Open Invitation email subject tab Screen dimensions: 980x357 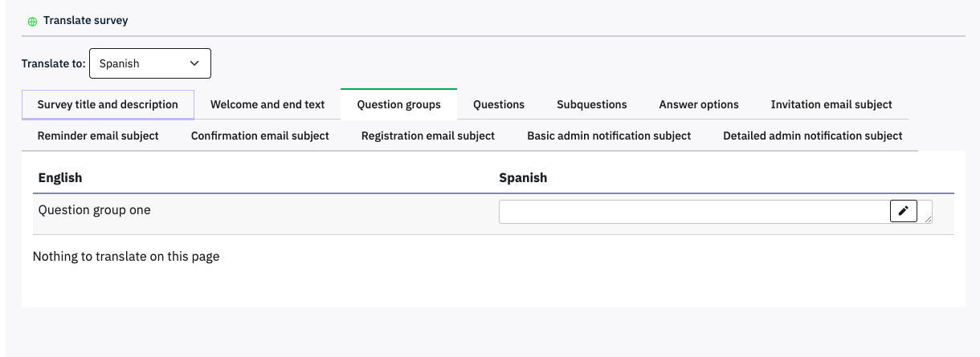tap(831, 104)
